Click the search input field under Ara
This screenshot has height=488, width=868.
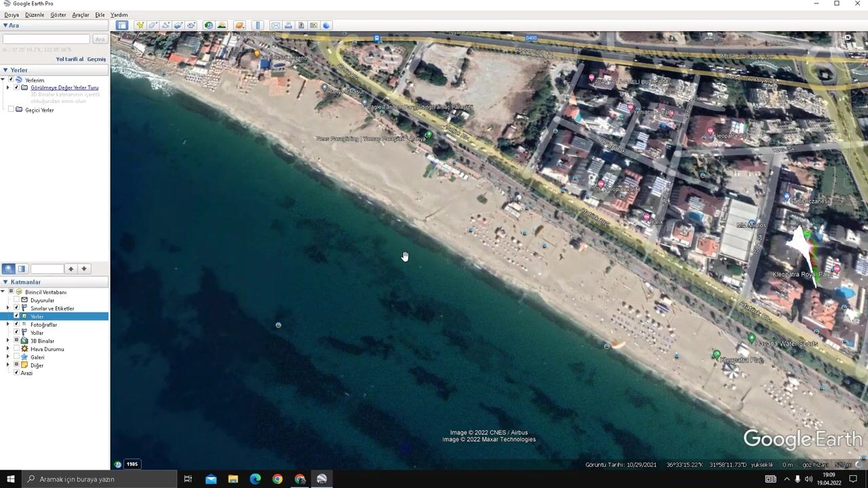click(46, 39)
